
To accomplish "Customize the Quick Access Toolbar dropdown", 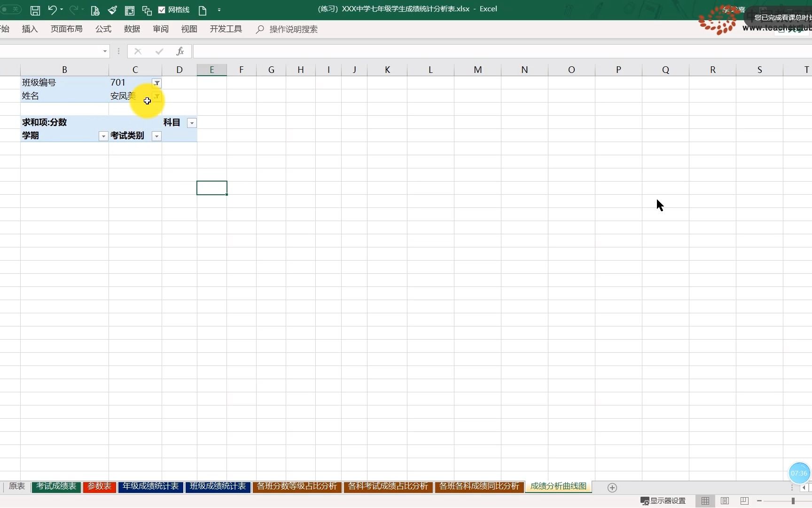I will click(219, 10).
